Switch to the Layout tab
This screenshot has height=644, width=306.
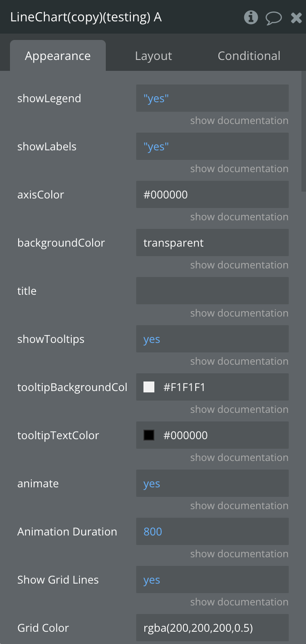pos(153,56)
